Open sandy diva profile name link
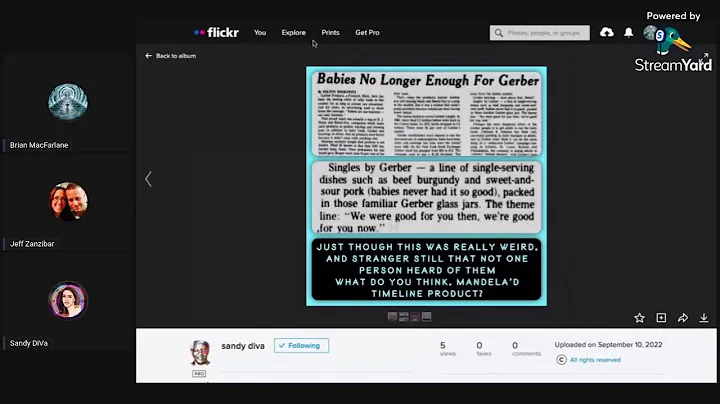This screenshot has height=404, width=720. click(x=243, y=346)
